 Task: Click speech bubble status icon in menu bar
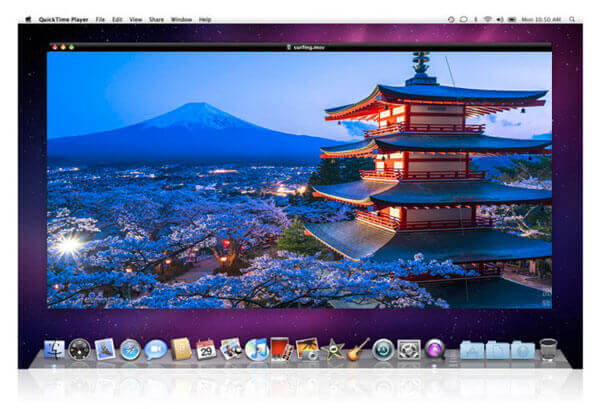tap(463, 19)
